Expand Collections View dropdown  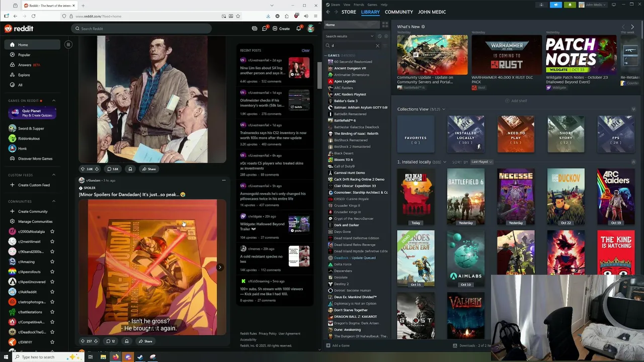pos(443,109)
